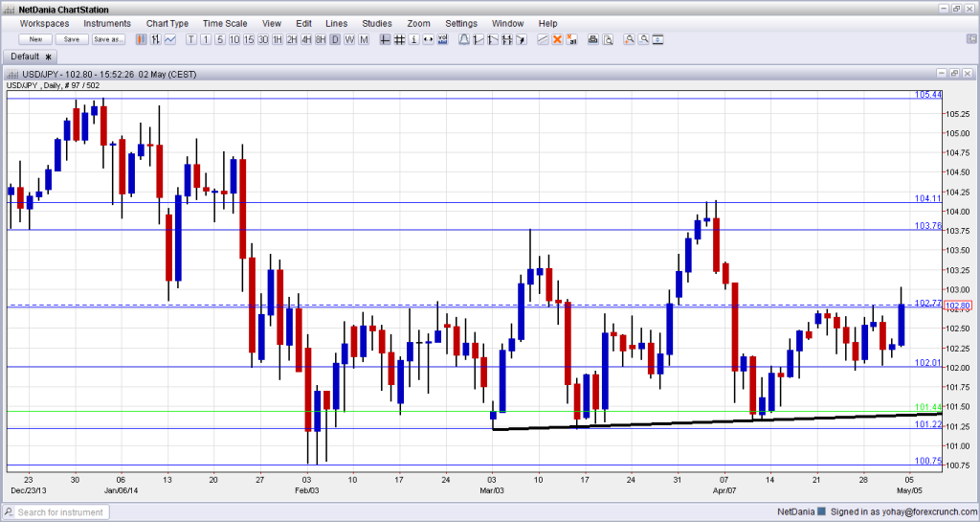
Task: Expand the Studies menu
Action: coord(376,23)
